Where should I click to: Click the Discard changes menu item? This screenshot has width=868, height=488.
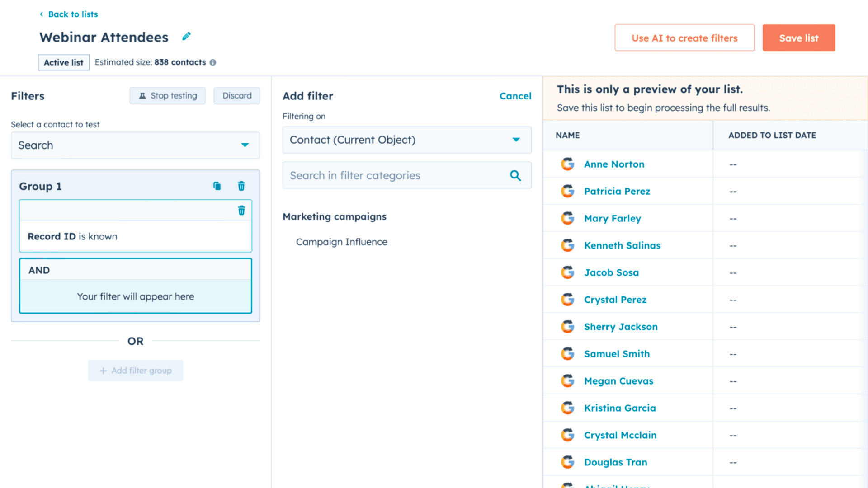(237, 95)
